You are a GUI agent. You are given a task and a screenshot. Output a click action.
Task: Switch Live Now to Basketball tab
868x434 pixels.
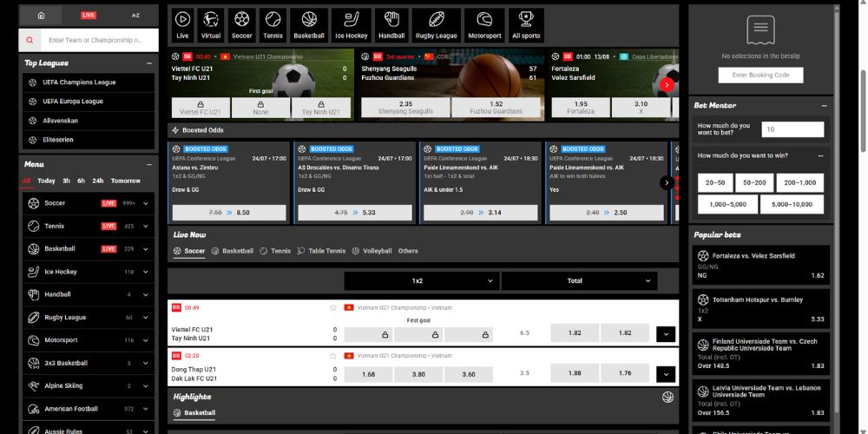pos(233,251)
